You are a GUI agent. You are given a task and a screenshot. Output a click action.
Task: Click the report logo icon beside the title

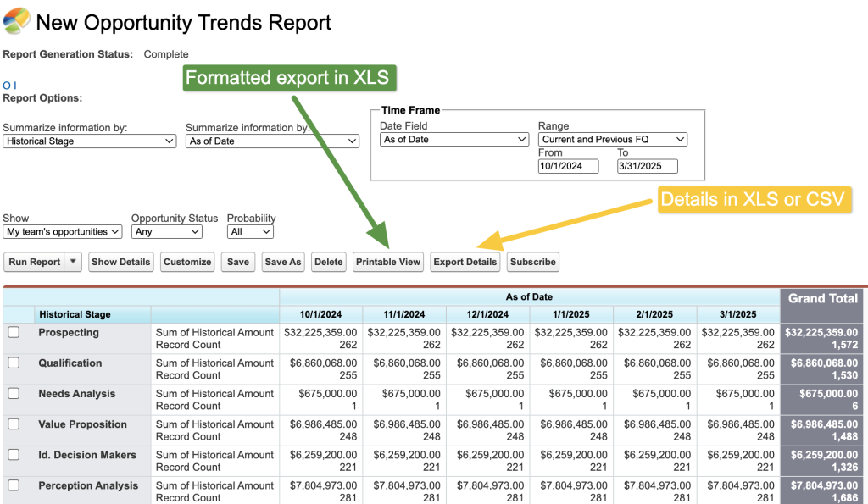pyautogui.click(x=17, y=20)
